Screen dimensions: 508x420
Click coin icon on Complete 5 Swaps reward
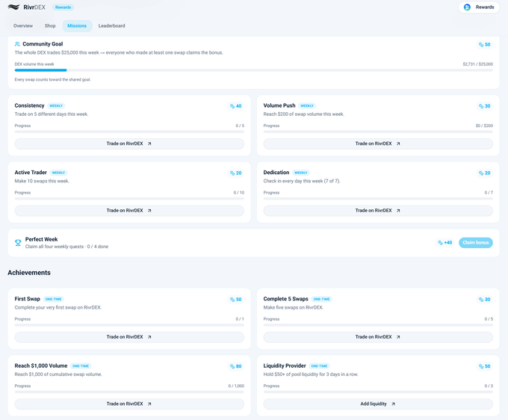481,300
